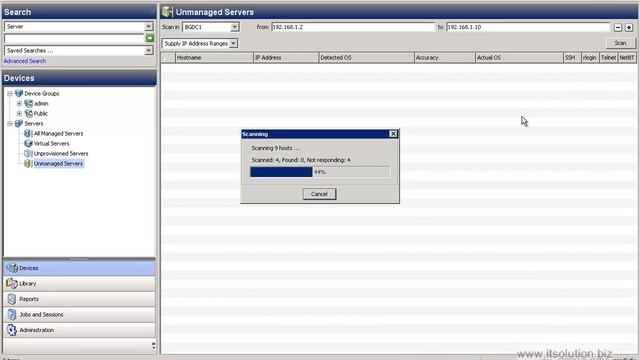
Task: Select Unmanaged Servers in tree
Action: [58, 164]
